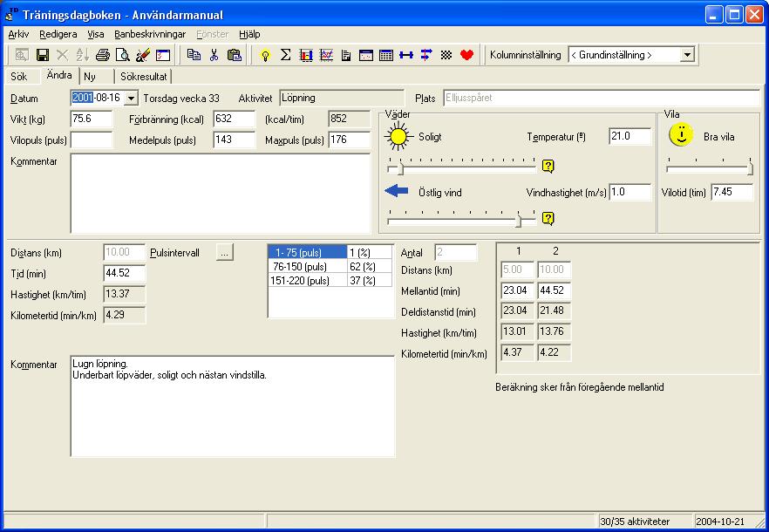
Task: Select the Ändra tab
Action: (59, 75)
